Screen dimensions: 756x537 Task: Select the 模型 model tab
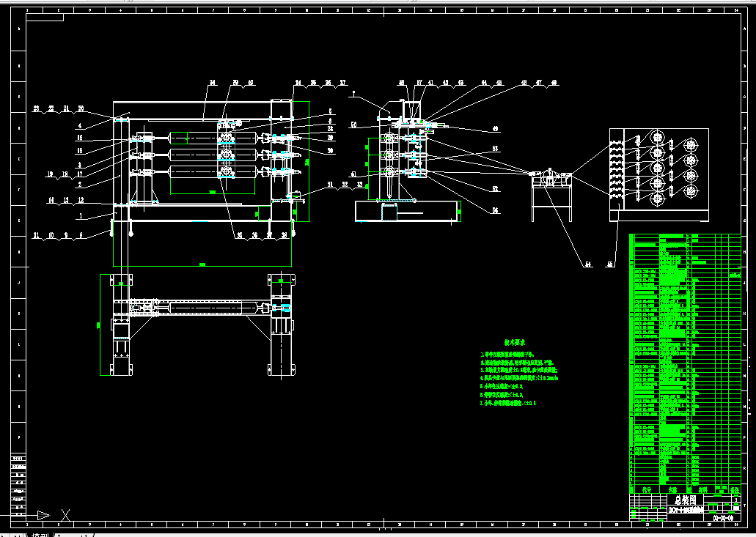click(40, 535)
